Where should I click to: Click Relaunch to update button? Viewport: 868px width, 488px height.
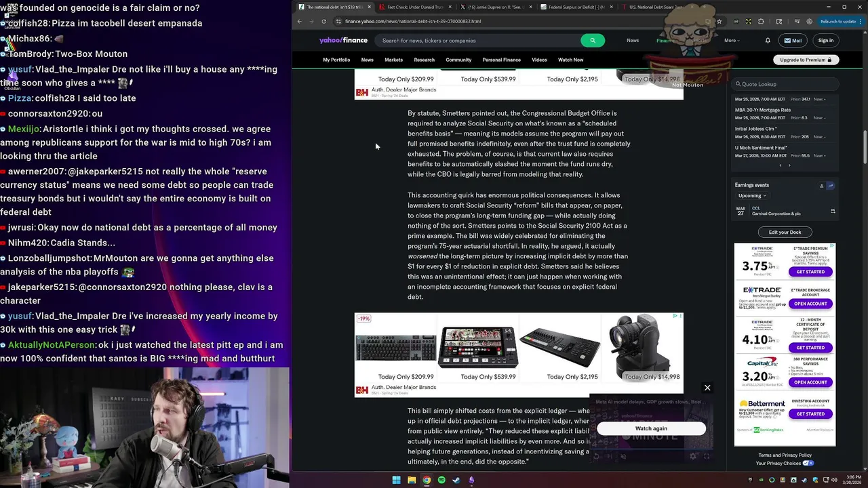841,21
